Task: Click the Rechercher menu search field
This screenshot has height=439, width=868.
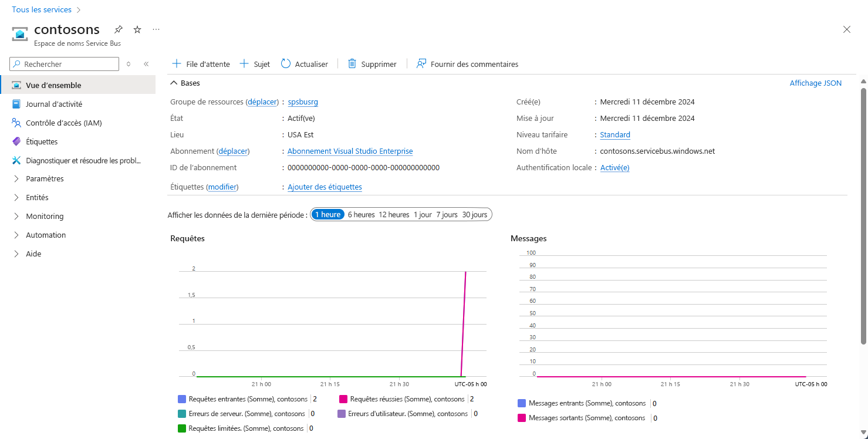Action: 65,64
